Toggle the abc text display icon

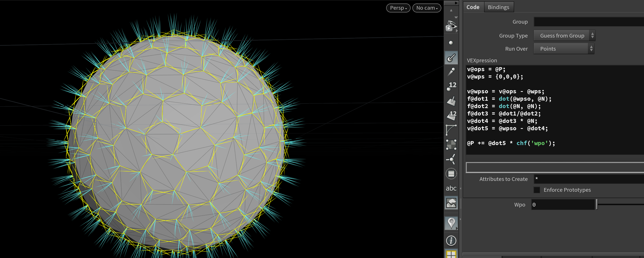451,188
